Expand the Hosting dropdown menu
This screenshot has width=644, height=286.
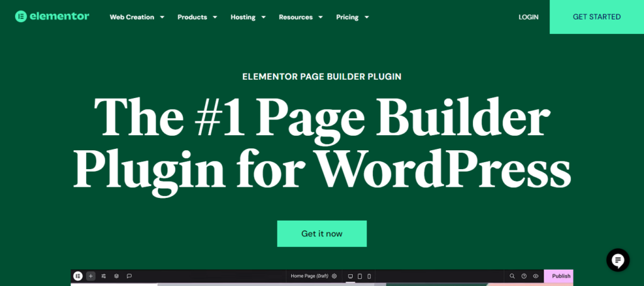tap(248, 17)
